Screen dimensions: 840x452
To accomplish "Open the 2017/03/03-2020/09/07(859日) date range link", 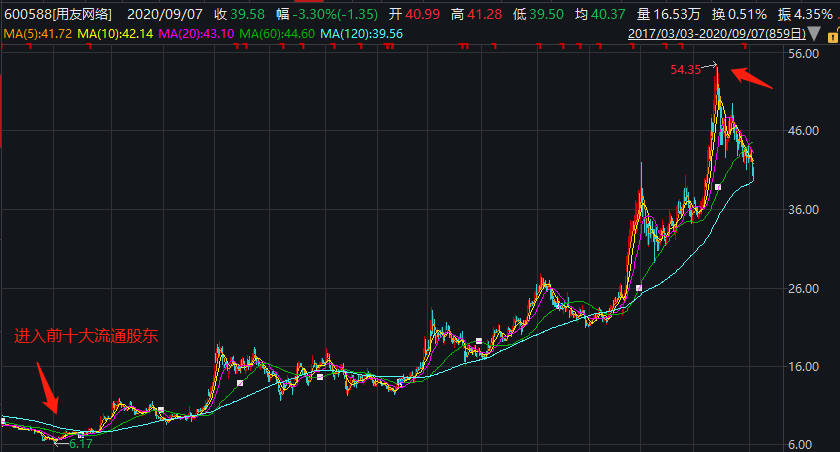I will [x=716, y=34].
